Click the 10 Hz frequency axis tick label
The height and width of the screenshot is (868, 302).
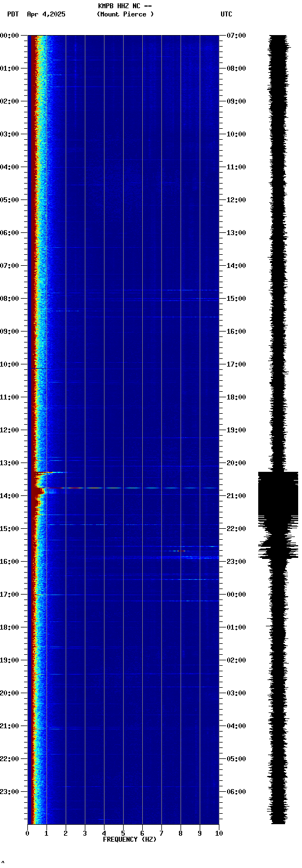[x=219, y=833]
